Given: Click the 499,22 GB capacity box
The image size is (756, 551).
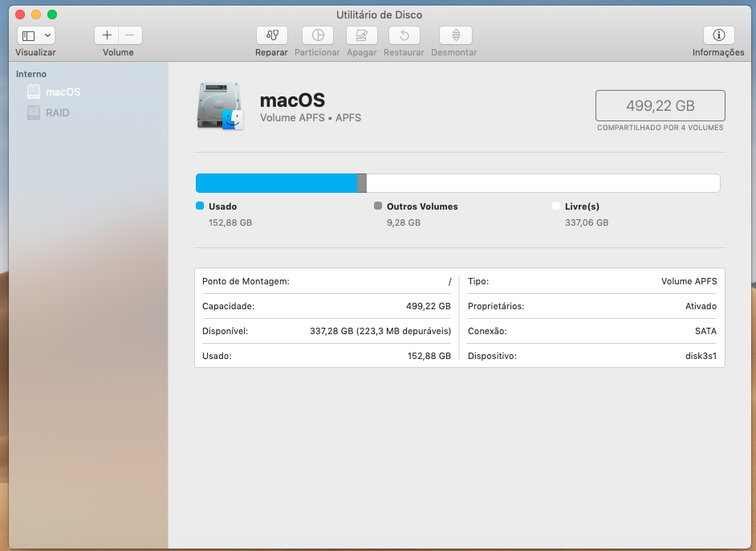Looking at the screenshot, I should coord(660,106).
